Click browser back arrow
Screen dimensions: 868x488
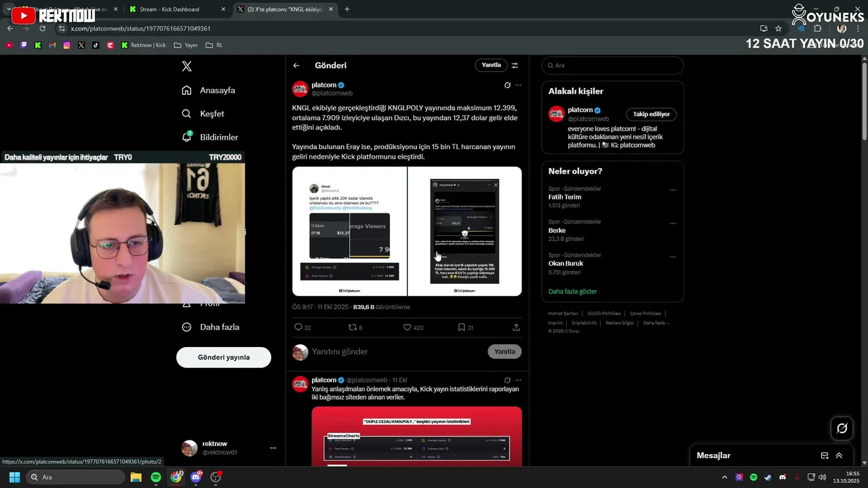pyautogui.click(x=9, y=28)
